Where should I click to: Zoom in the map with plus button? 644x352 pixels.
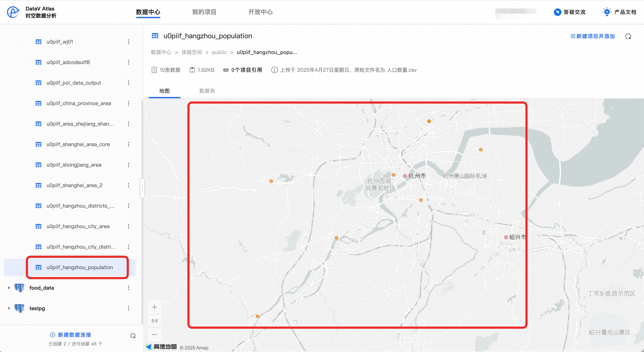click(x=154, y=307)
